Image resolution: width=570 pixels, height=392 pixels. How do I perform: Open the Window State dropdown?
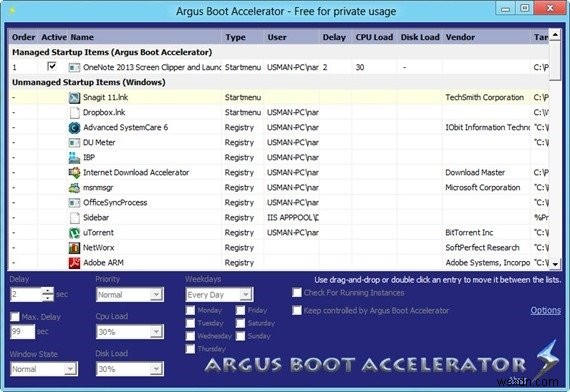coord(44,369)
